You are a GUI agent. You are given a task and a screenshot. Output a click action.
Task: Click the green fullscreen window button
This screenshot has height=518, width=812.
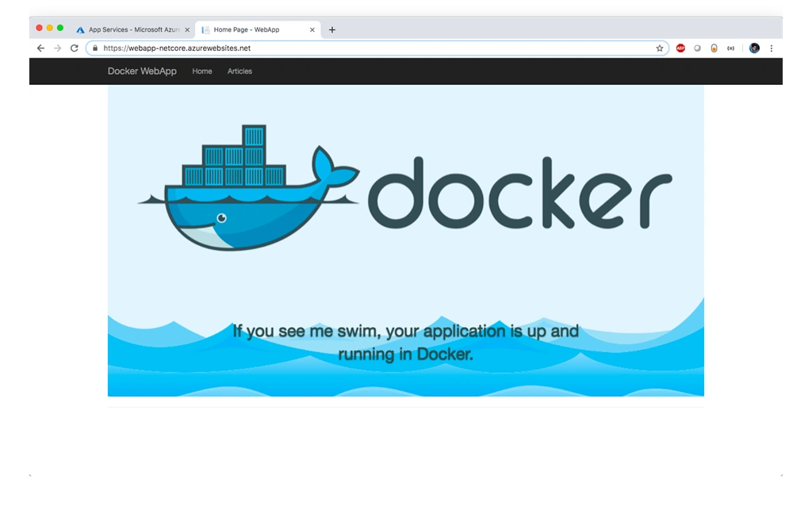tap(60, 28)
